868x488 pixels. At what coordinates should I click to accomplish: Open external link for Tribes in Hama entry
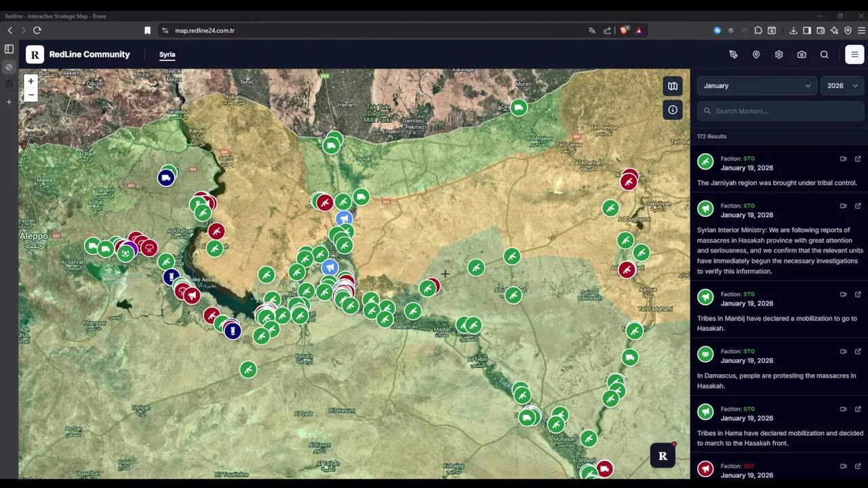coord(858,409)
